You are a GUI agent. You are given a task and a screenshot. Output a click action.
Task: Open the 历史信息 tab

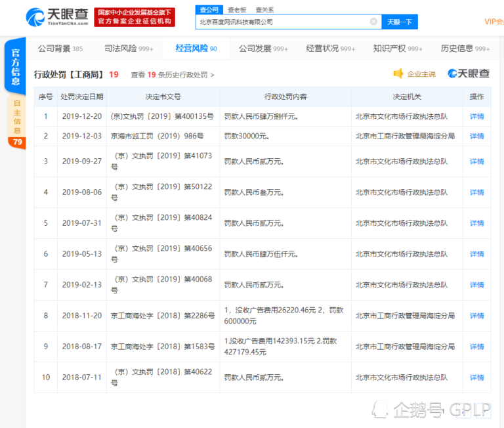pos(465,49)
